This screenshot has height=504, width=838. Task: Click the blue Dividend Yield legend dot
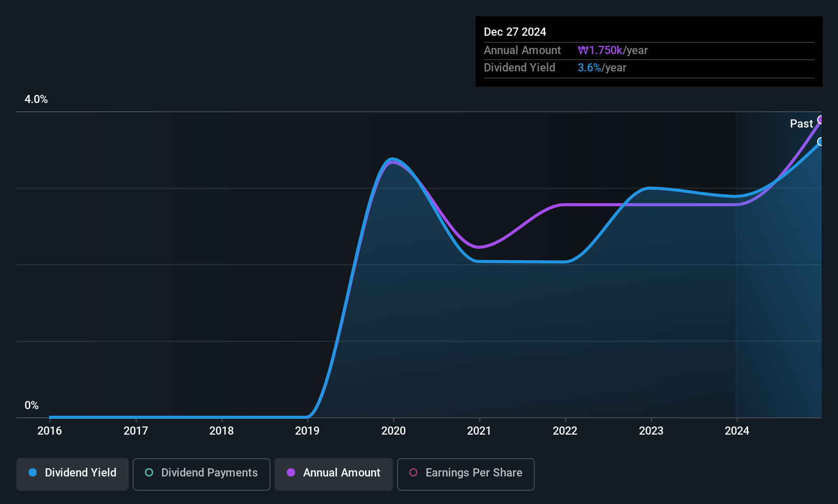[33, 472]
